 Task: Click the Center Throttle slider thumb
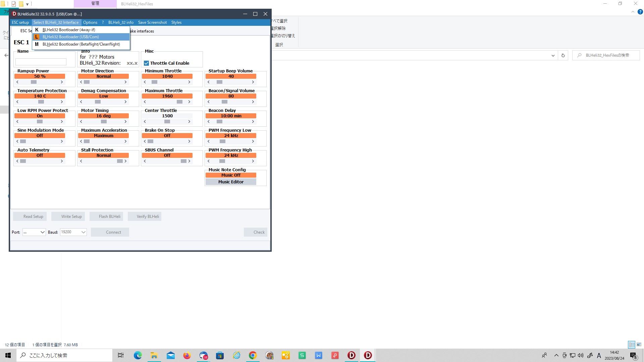click(167, 122)
